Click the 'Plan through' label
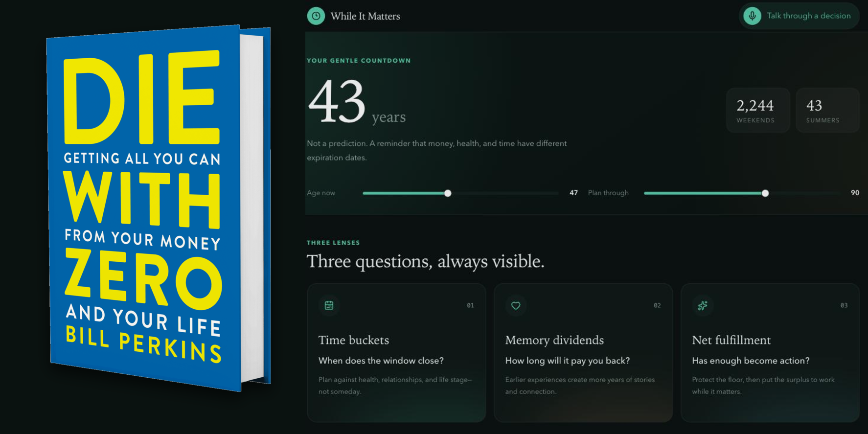This screenshot has width=868, height=434. pyautogui.click(x=608, y=193)
